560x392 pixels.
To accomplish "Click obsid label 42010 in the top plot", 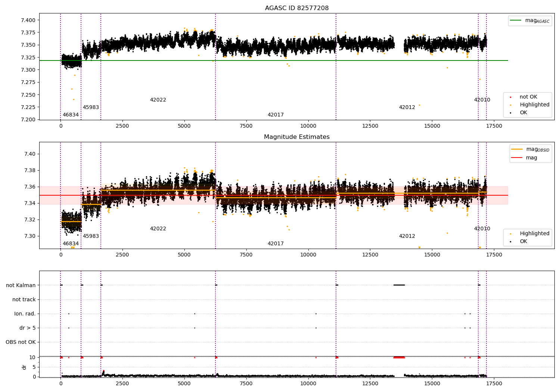I will pyautogui.click(x=482, y=100).
